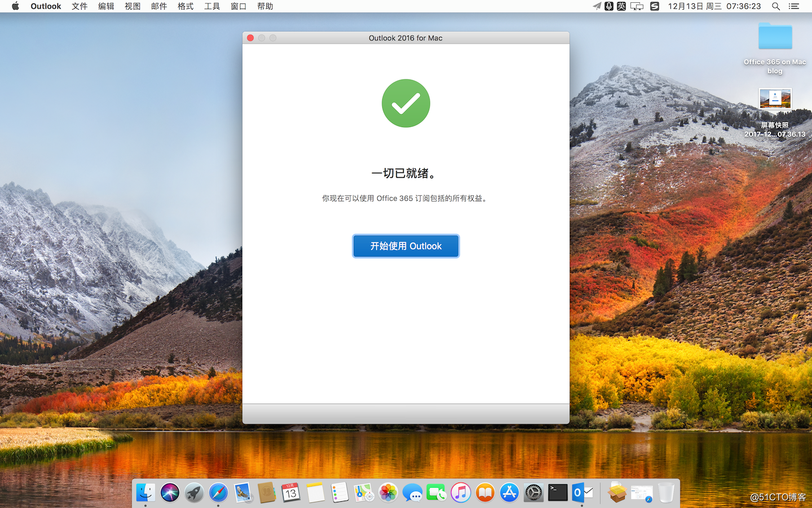Viewport: 812px width, 508px height.
Task: Select the 屏幕快照 screenshot file on desktop
Action: click(x=775, y=113)
